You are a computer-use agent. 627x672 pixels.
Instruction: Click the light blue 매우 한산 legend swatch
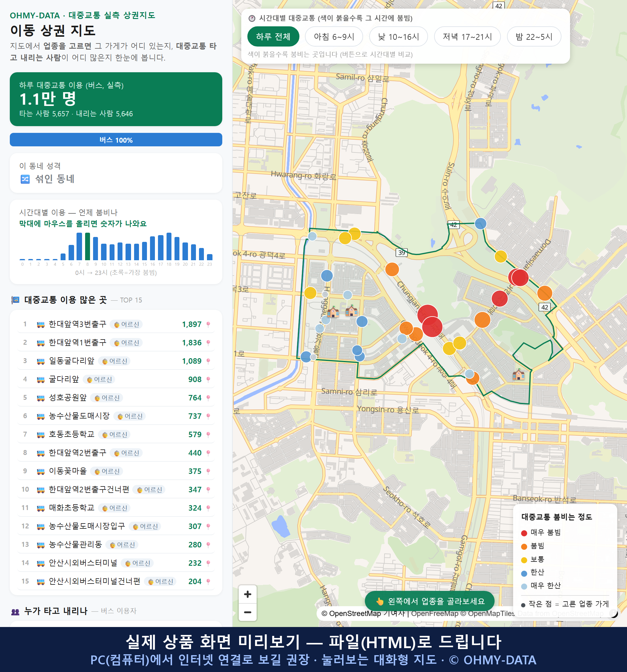pyautogui.click(x=524, y=587)
